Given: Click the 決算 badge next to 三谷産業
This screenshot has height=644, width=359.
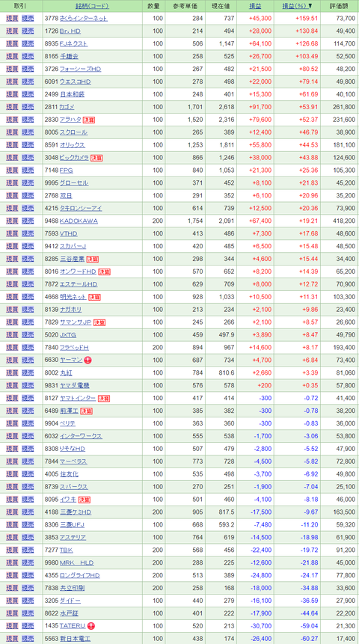Looking at the screenshot, I should [x=93, y=259].
